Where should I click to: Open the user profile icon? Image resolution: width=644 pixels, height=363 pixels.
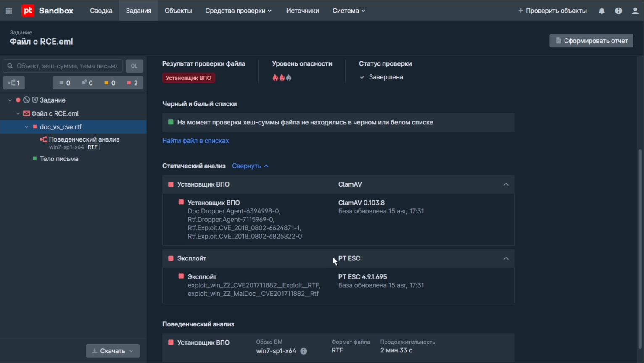click(635, 11)
